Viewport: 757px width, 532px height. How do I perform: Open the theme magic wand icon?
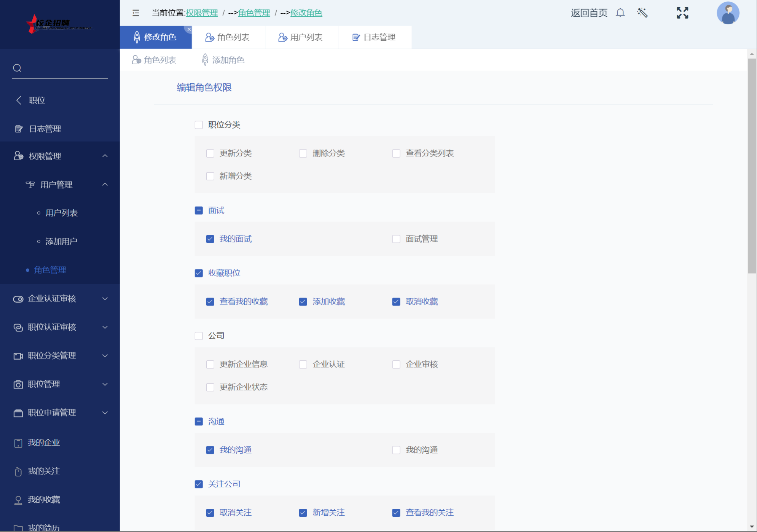coord(642,13)
